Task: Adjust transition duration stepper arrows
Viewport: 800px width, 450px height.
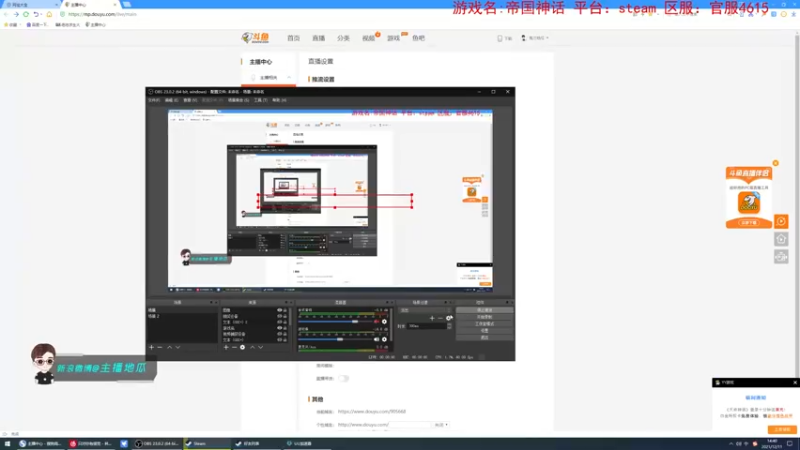Action: (449, 326)
